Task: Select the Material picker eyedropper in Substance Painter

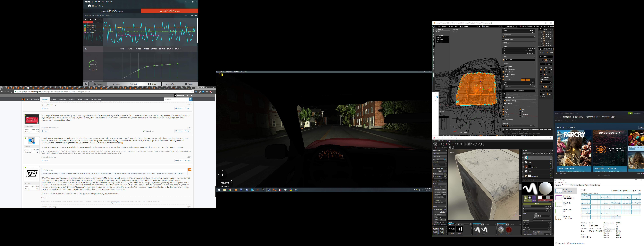Action: coord(458,144)
